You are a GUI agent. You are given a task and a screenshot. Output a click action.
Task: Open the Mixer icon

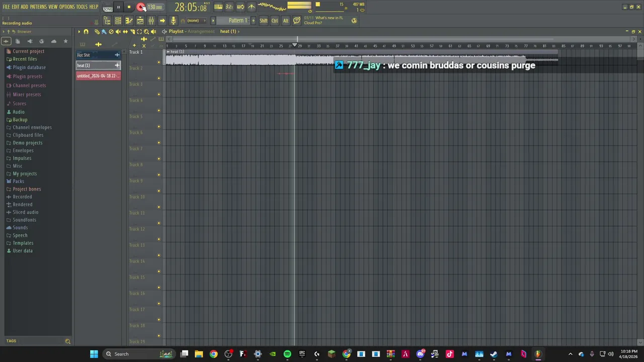coord(151,21)
